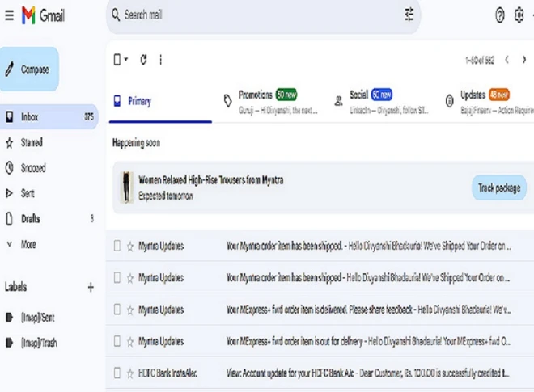
Task: Click the Compose button
Action: (29, 69)
